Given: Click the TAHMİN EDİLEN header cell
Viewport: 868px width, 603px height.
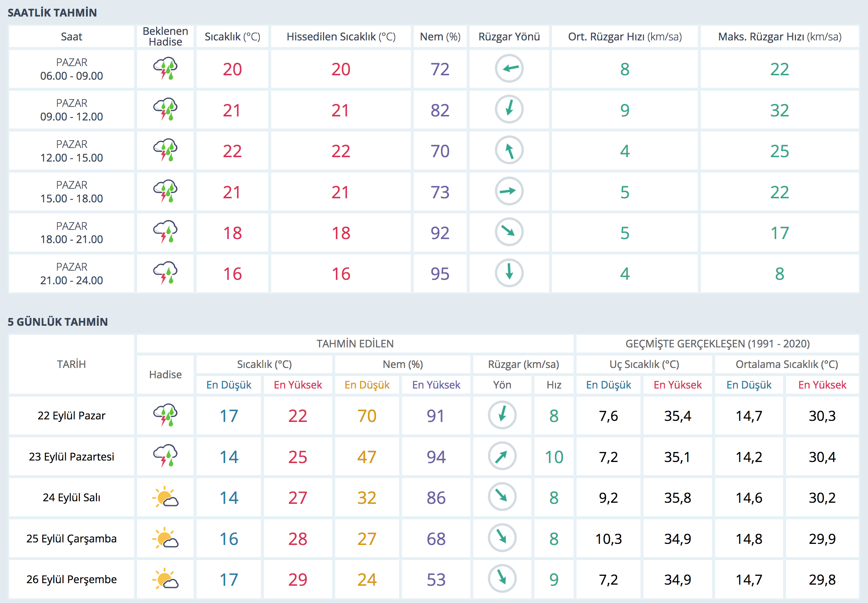Looking at the screenshot, I should [x=355, y=343].
